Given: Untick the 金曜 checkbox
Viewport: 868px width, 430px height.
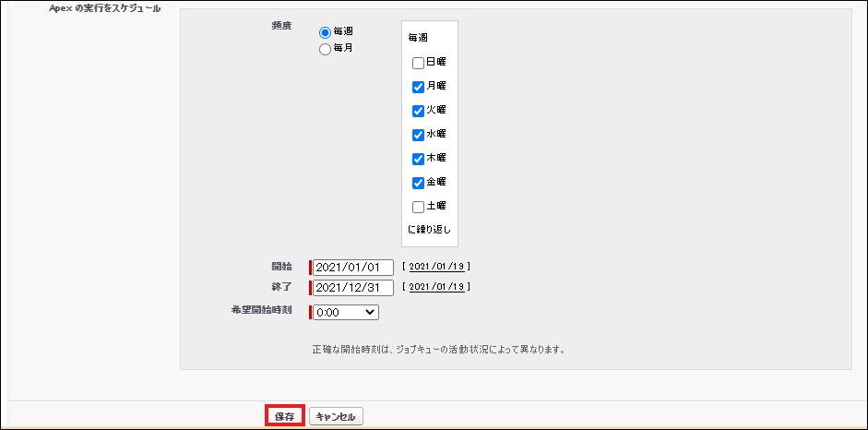Looking at the screenshot, I should [x=418, y=183].
